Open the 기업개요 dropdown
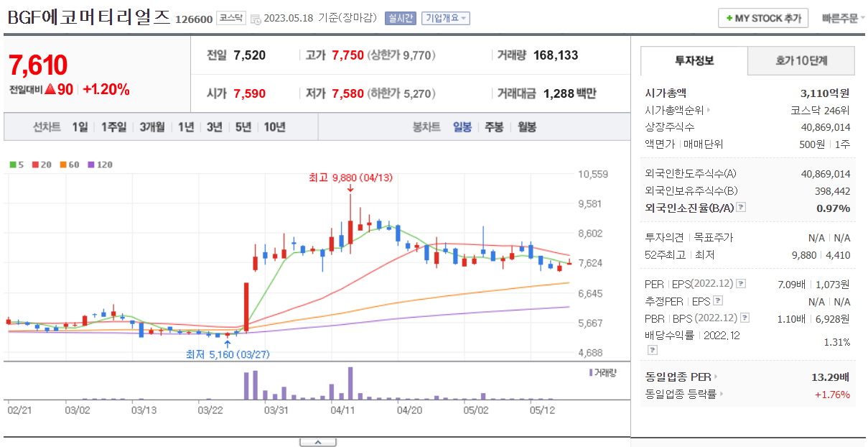Image resolution: width=868 pixels, height=447 pixels. [446, 18]
